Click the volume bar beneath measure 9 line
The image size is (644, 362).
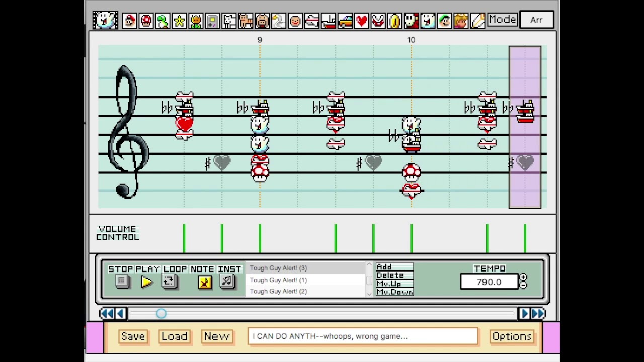[260, 238]
